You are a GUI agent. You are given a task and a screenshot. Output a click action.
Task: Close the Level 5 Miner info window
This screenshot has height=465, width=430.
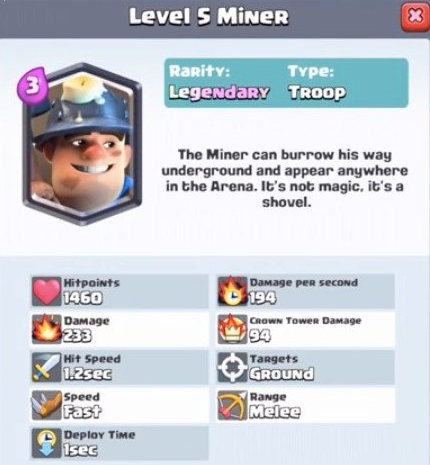414,17
